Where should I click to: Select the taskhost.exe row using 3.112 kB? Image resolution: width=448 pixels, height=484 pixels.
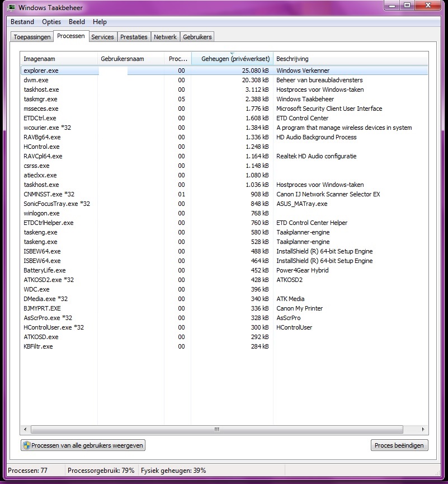point(224,90)
